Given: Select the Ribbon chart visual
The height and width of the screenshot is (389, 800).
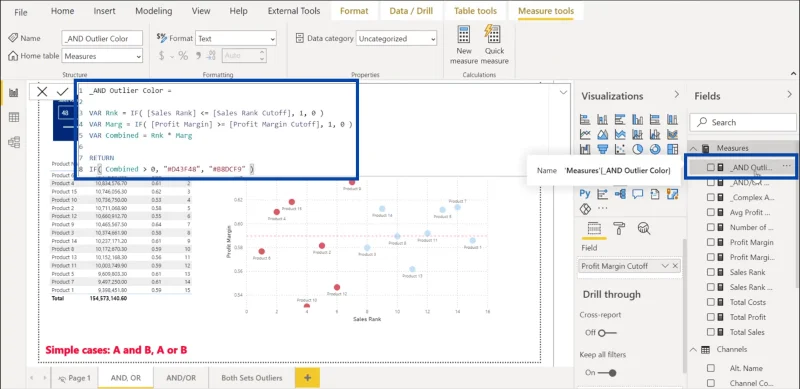Looking at the screenshot, I should tap(672, 134).
